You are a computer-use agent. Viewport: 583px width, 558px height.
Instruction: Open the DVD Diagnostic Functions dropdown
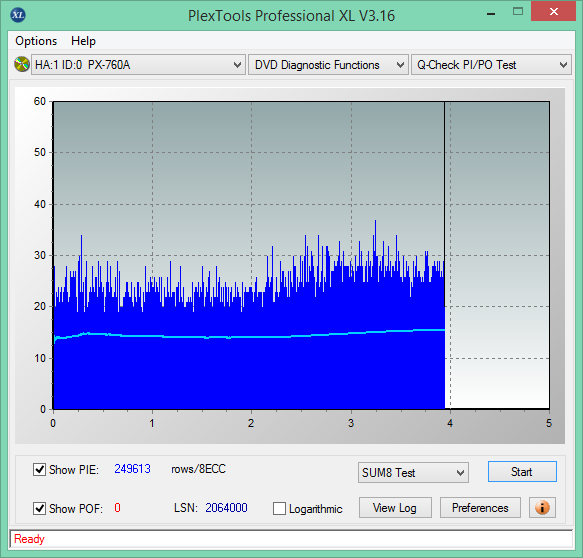tap(328, 65)
